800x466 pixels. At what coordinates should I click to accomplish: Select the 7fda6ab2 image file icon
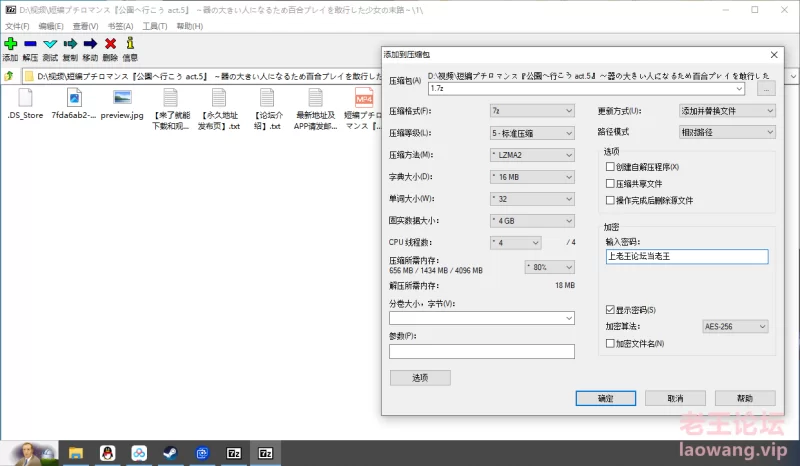74,98
